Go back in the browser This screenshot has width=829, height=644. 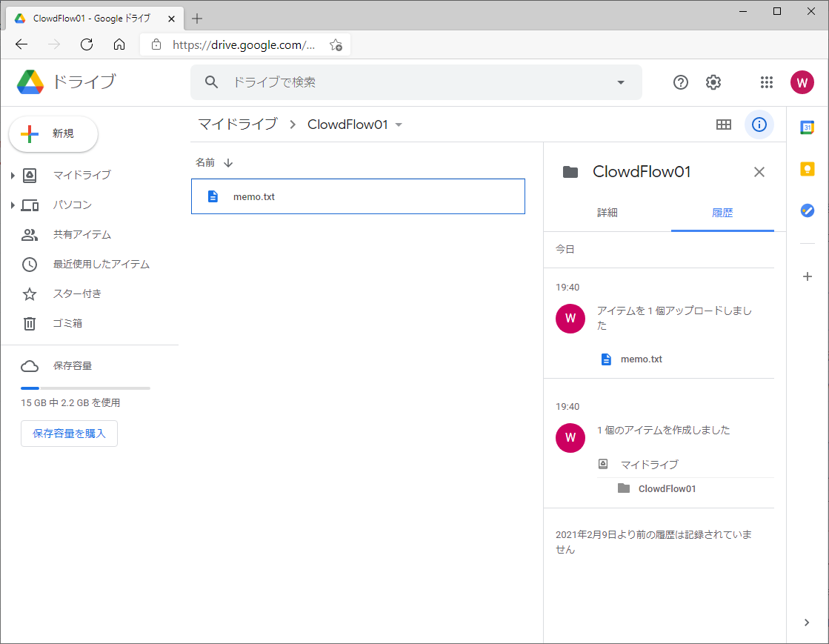coord(21,44)
